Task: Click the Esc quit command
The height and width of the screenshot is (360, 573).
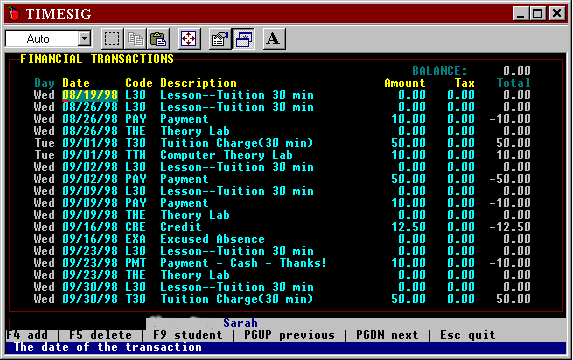Action: tap(468, 335)
